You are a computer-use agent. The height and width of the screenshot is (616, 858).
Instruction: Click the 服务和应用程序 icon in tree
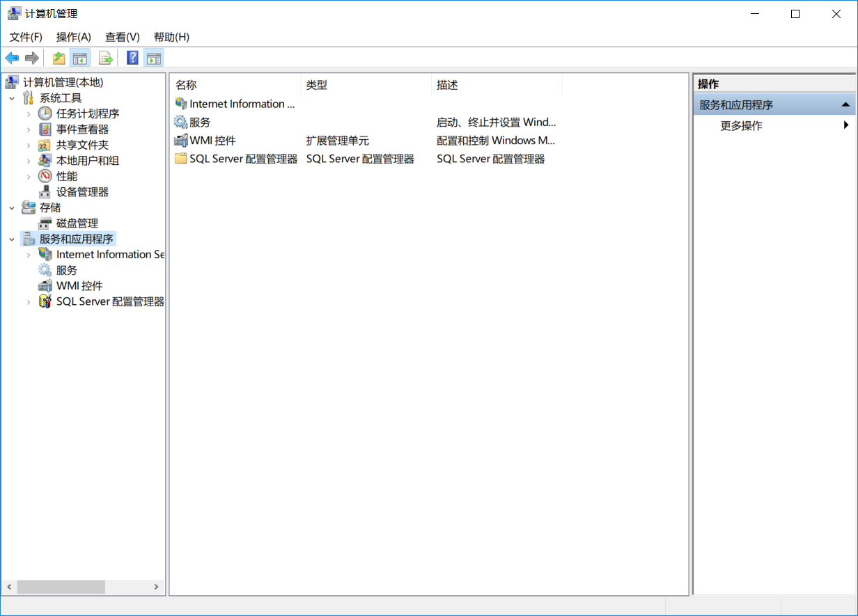(29, 239)
